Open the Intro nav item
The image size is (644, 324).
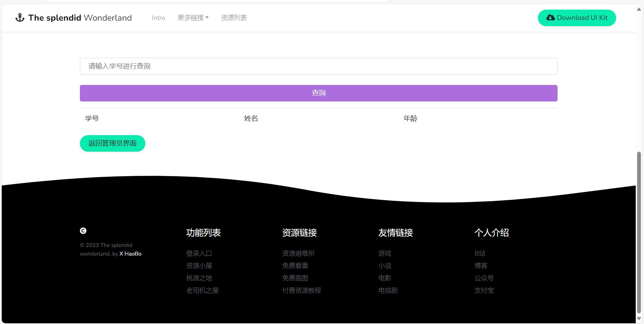[158, 18]
